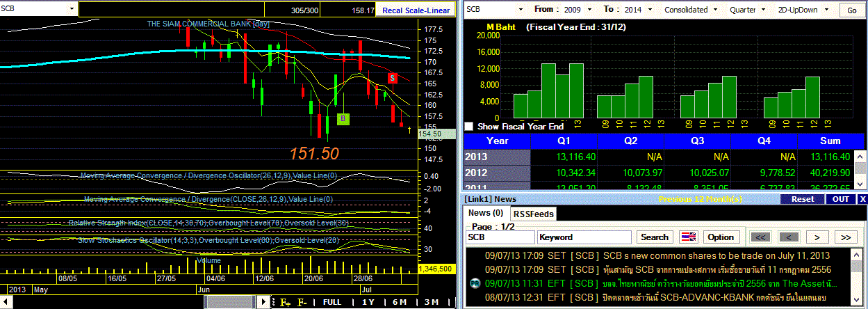
Task: Click the news Option button
Action: (721, 237)
